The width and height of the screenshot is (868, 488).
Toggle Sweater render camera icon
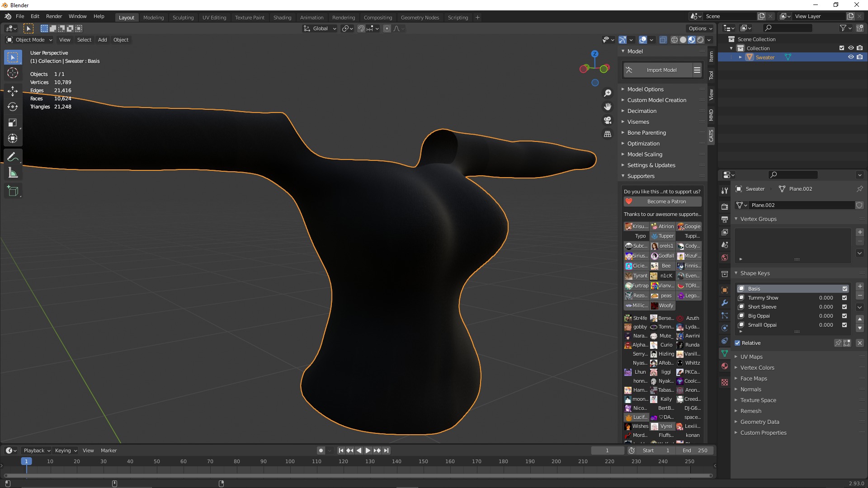tap(860, 57)
